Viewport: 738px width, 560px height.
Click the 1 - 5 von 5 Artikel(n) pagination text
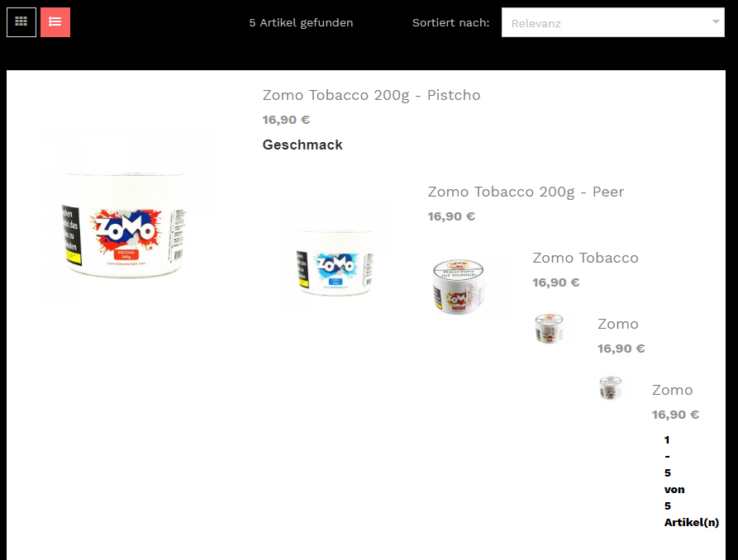click(692, 481)
